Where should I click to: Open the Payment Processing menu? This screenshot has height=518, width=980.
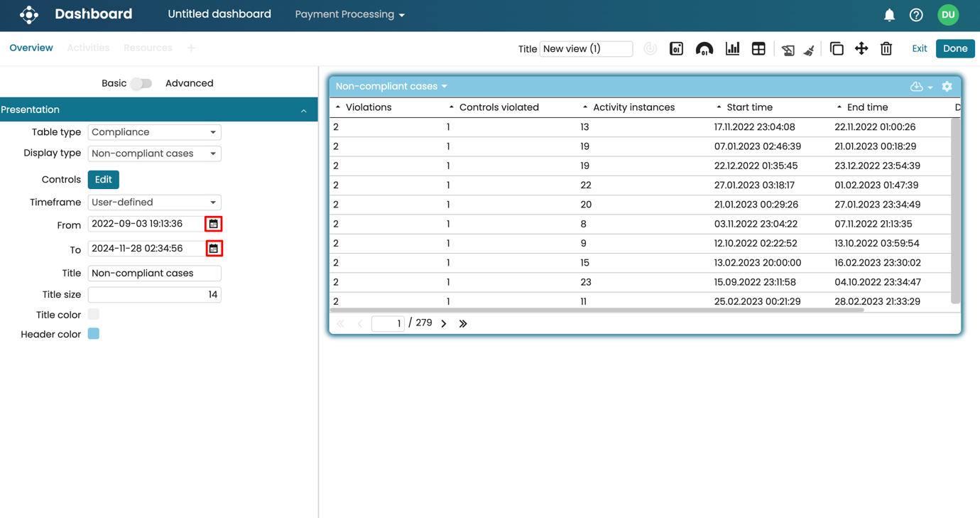tap(349, 15)
